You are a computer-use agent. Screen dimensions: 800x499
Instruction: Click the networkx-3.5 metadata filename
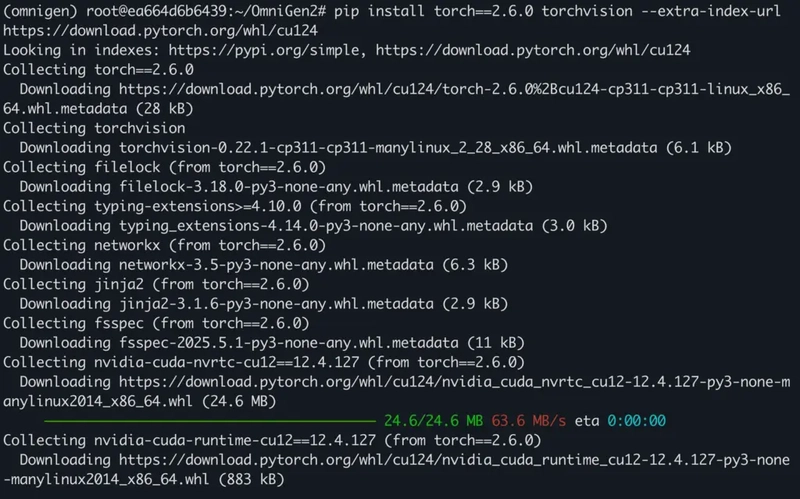click(x=277, y=265)
